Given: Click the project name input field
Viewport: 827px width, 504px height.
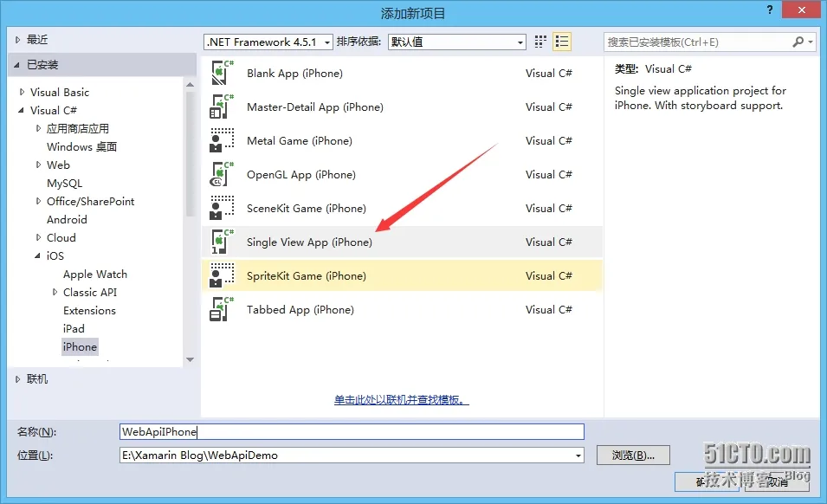Looking at the screenshot, I should (x=352, y=432).
